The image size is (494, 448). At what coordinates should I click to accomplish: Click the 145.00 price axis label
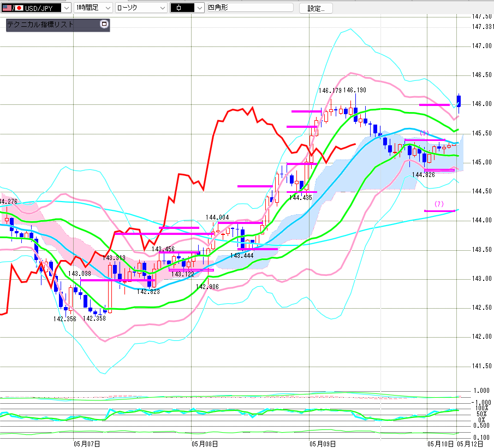[x=481, y=162]
